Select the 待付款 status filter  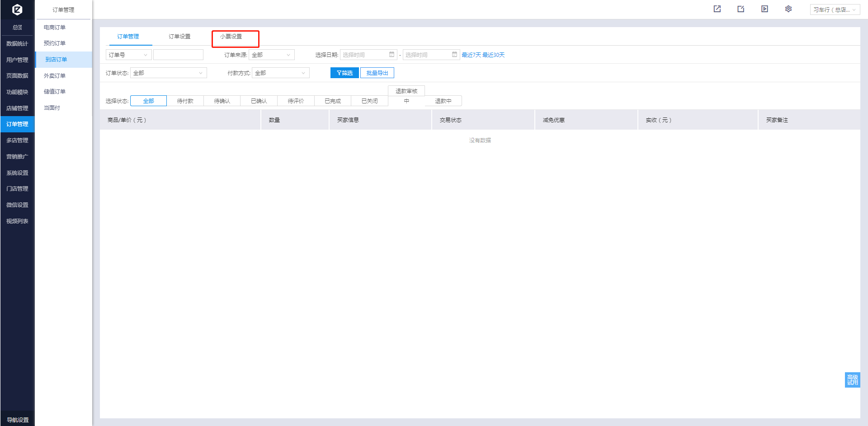tap(185, 101)
